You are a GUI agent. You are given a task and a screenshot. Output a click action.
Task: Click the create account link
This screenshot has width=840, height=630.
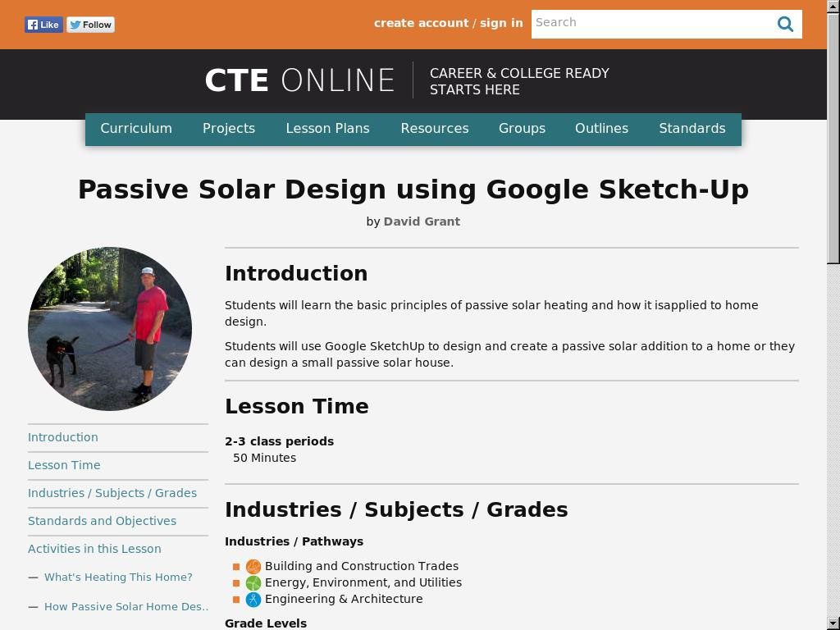(x=421, y=23)
